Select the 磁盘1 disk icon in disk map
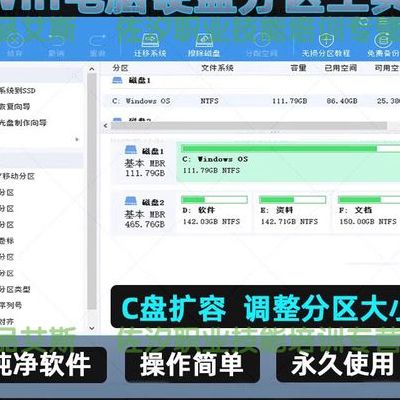Screen dimensions: 400x400 tap(131, 150)
